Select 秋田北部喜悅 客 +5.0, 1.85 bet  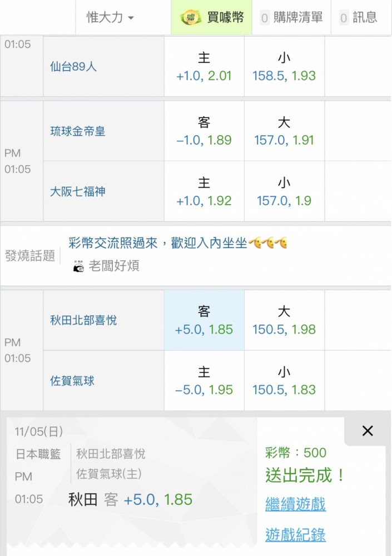(204, 321)
